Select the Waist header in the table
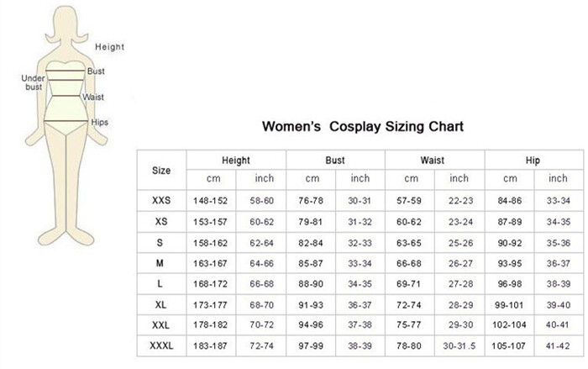This screenshot has height=369, width=588. 433,160
